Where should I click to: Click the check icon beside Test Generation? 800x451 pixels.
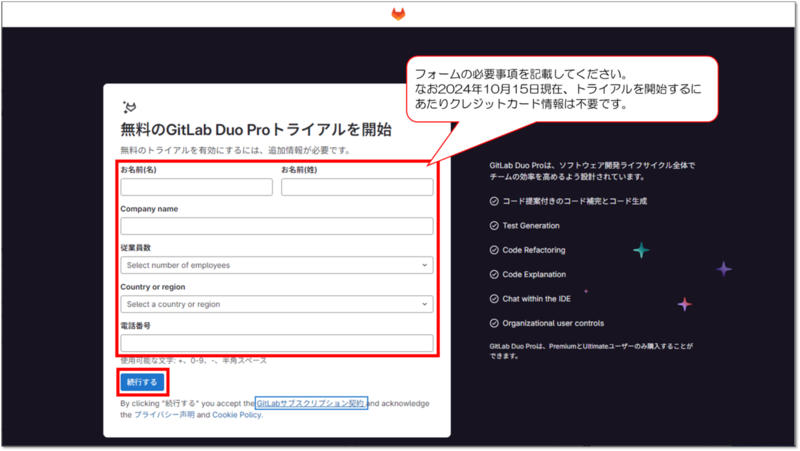click(x=494, y=226)
